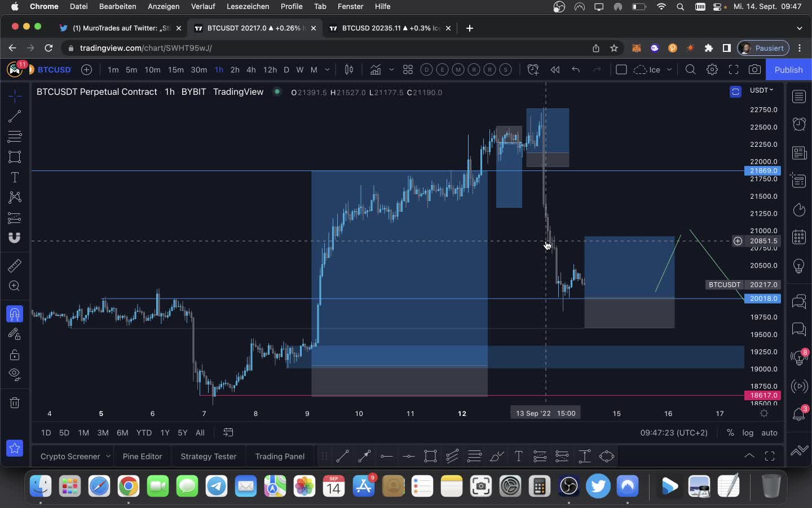Toggle percent scale mode
This screenshot has height=508, width=812.
[x=730, y=432]
